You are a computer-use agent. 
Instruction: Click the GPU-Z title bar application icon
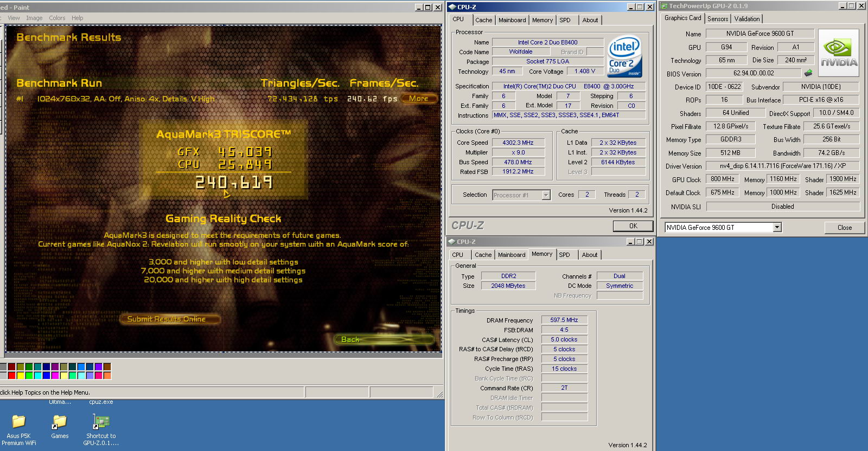coord(664,6)
